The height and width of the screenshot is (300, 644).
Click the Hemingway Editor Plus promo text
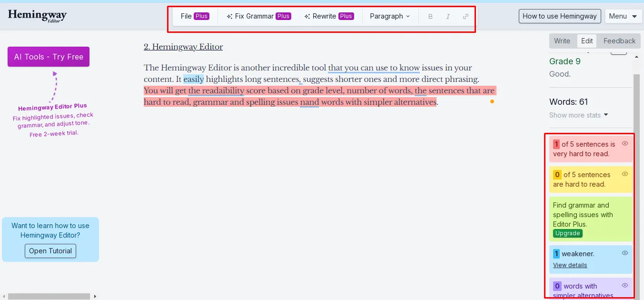coord(52,107)
